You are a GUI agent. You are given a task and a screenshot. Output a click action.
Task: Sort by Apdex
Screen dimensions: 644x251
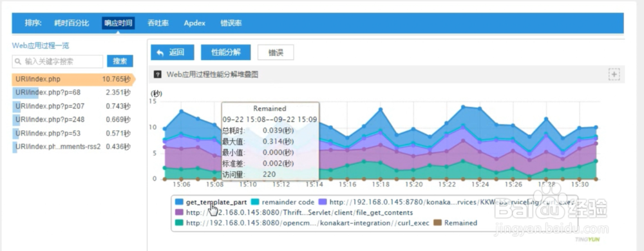[194, 23]
